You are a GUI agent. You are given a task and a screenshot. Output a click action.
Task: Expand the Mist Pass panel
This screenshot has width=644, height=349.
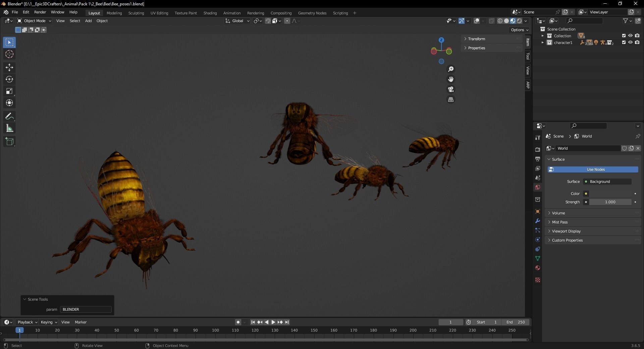(593, 222)
